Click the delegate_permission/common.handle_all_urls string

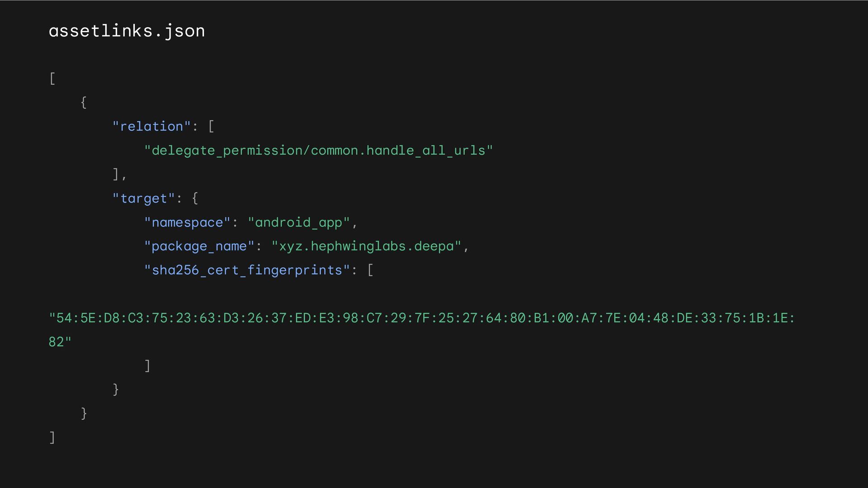pos(318,150)
